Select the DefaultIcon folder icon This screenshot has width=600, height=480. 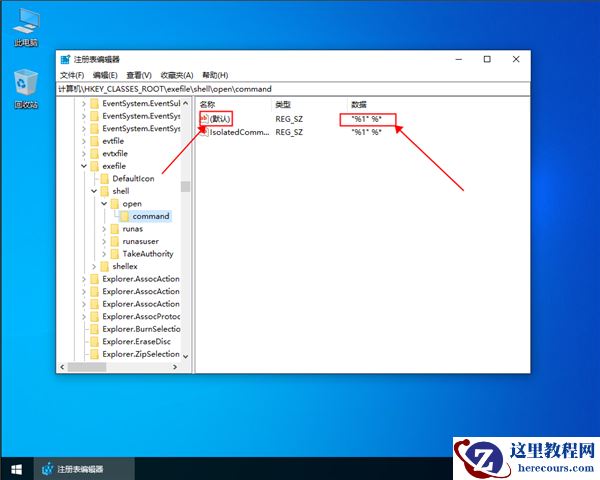tap(104, 179)
